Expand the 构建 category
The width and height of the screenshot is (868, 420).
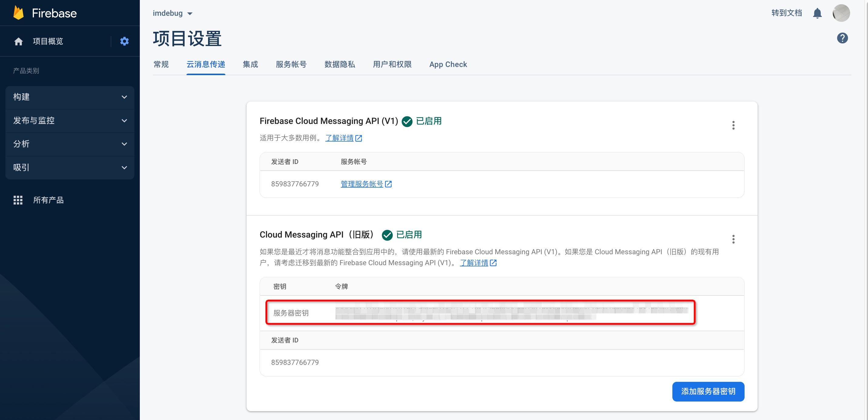(x=70, y=97)
